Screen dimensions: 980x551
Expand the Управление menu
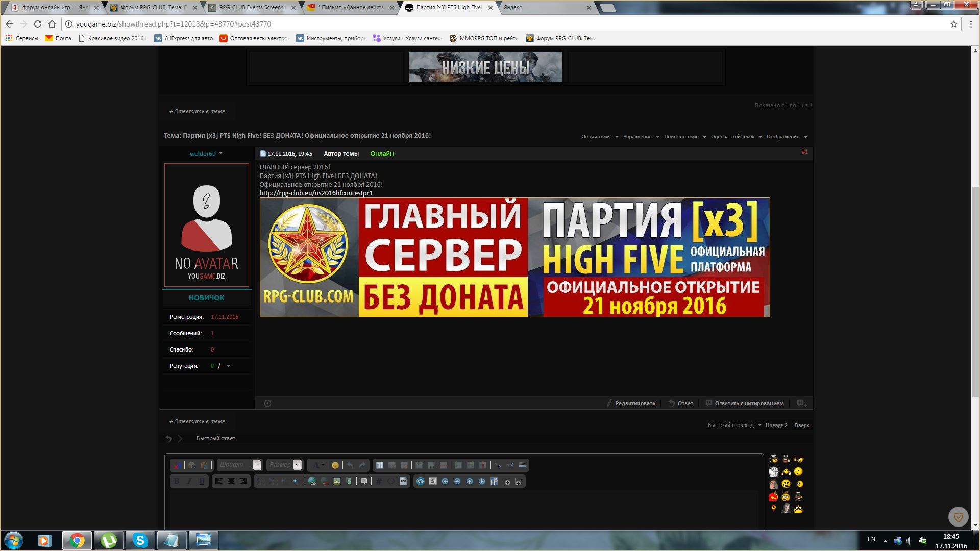641,137
